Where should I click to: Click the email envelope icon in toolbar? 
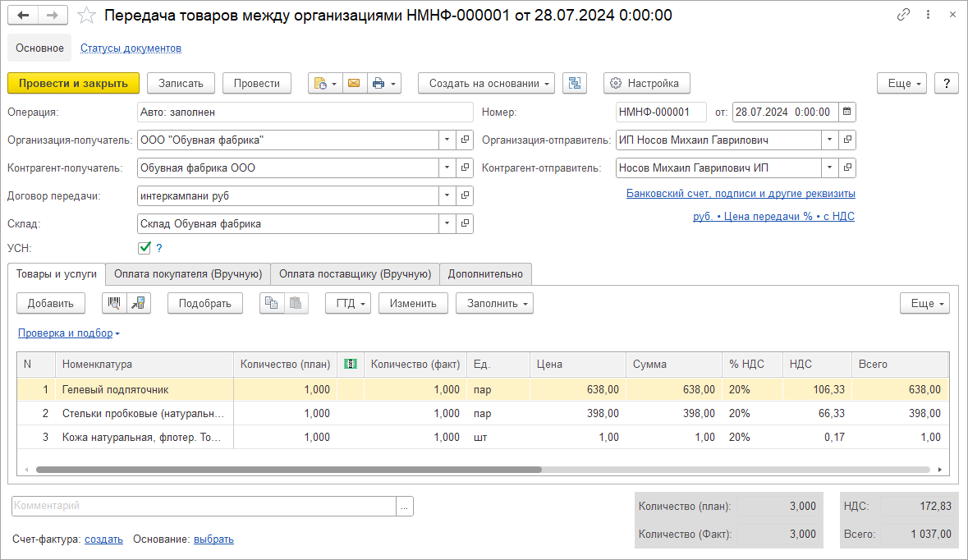[355, 83]
